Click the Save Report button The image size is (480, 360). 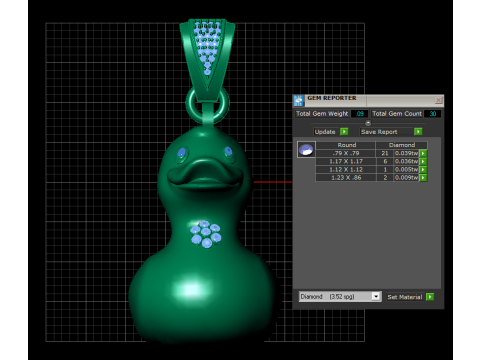(x=387, y=132)
